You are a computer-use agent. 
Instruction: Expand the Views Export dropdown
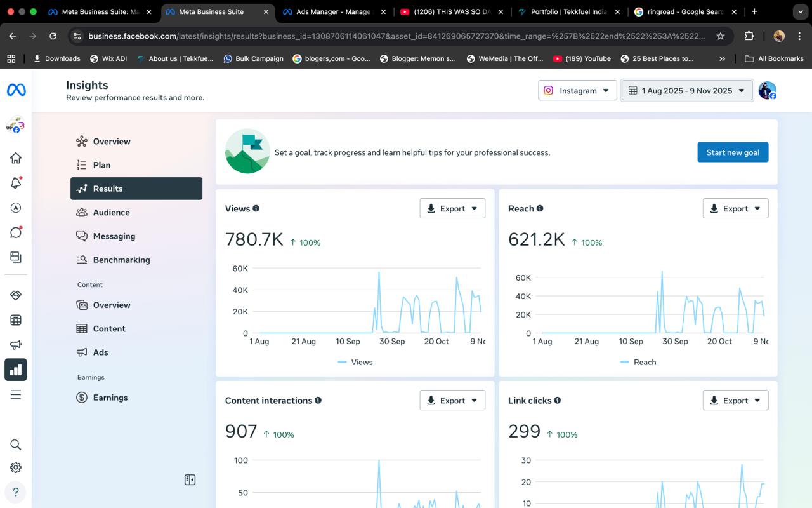pos(452,208)
